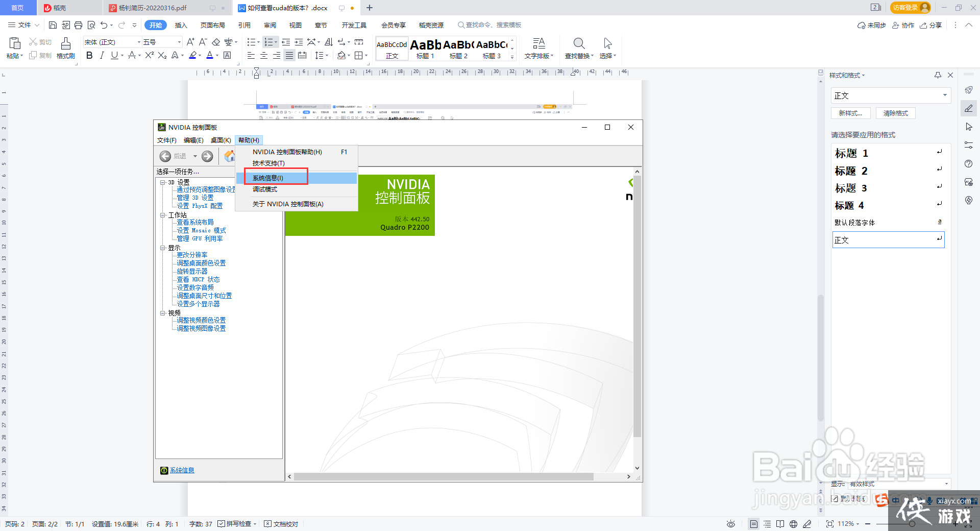Click the Paste clipboard icon

(14, 43)
